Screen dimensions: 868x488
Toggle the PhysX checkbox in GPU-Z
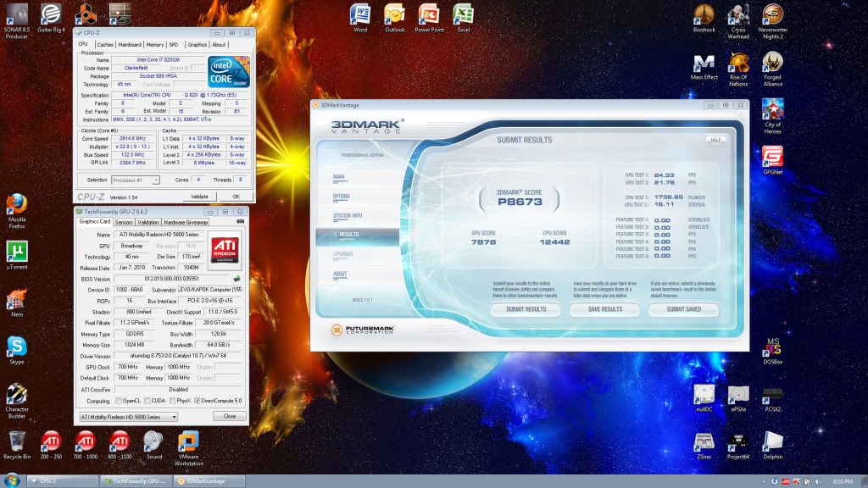[x=173, y=401]
